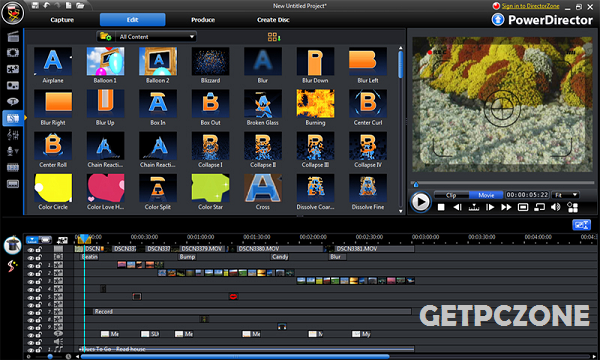Screen dimensions: 600x360
Task: Open the Chapter Room icon
Action: click(x=13, y=168)
